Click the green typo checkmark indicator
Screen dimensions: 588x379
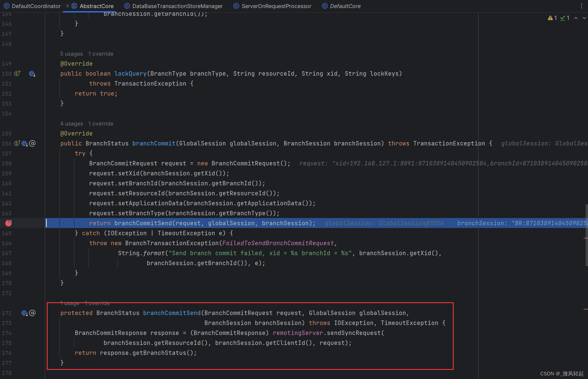565,18
